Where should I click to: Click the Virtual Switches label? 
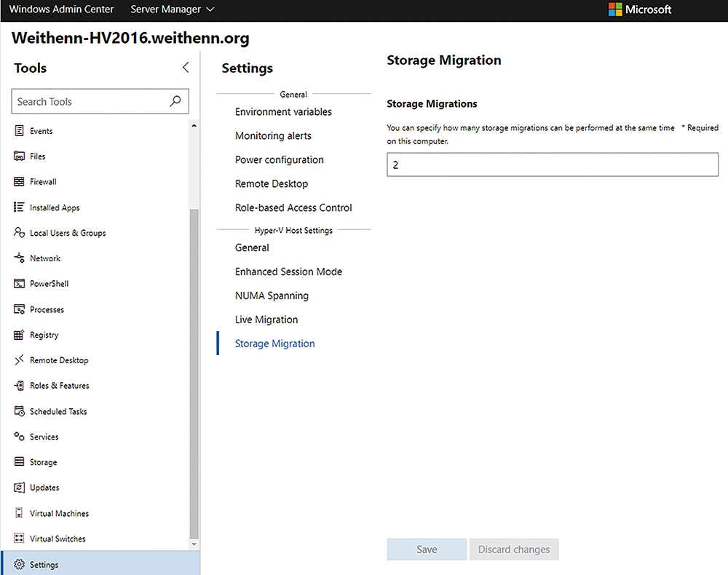pos(58,539)
